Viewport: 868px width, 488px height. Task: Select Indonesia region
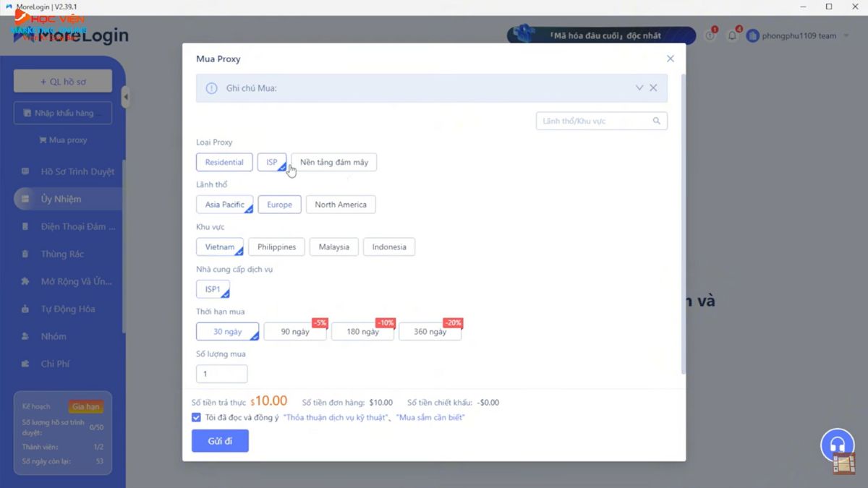[x=389, y=247]
